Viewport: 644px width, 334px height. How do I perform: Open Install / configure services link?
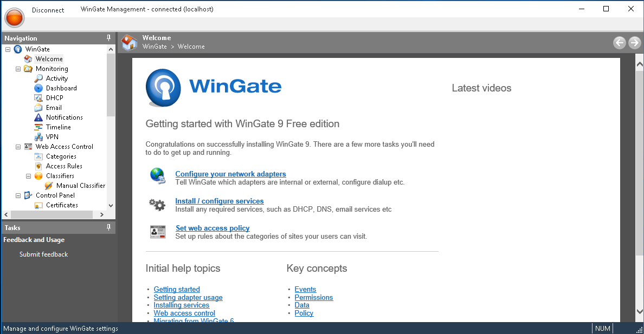pos(220,201)
